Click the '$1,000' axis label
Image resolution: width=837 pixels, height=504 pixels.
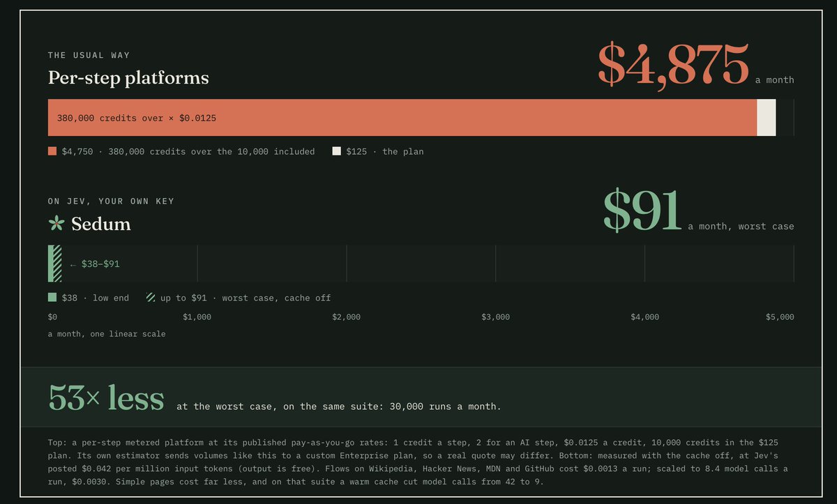coord(197,317)
